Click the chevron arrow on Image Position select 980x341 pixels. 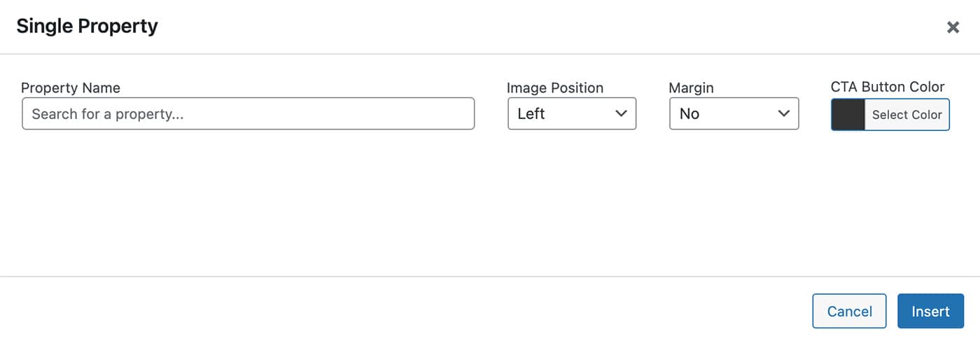[620, 113]
